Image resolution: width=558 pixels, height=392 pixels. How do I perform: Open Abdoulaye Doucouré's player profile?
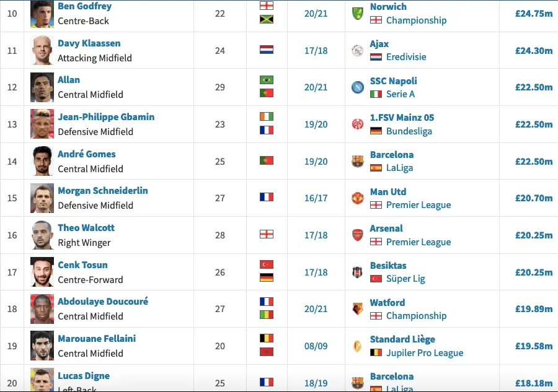point(103,302)
